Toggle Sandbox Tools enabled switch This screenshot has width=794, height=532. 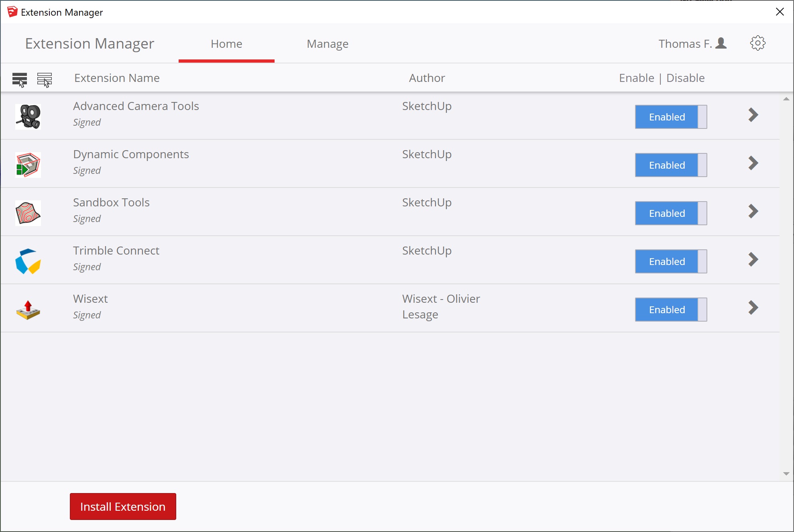point(670,213)
